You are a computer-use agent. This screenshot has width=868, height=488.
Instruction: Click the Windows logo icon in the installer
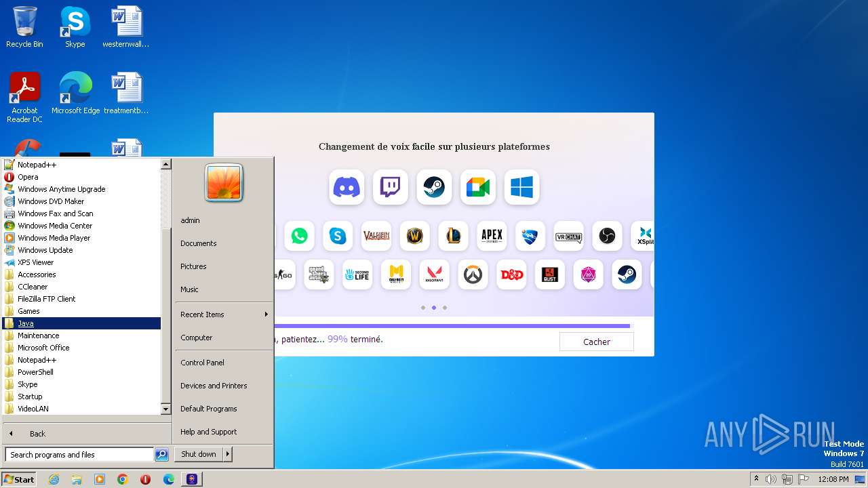pyautogui.click(x=521, y=187)
